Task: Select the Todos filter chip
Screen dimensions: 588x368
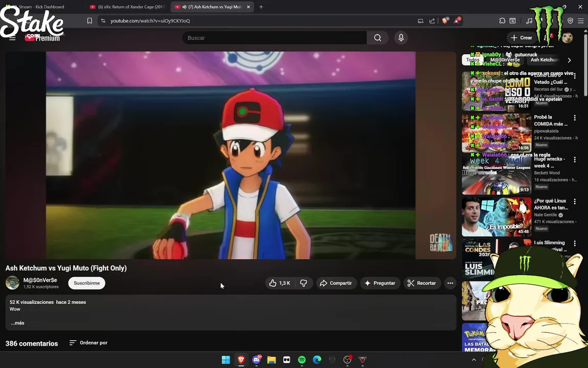Action: [x=472, y=60]
